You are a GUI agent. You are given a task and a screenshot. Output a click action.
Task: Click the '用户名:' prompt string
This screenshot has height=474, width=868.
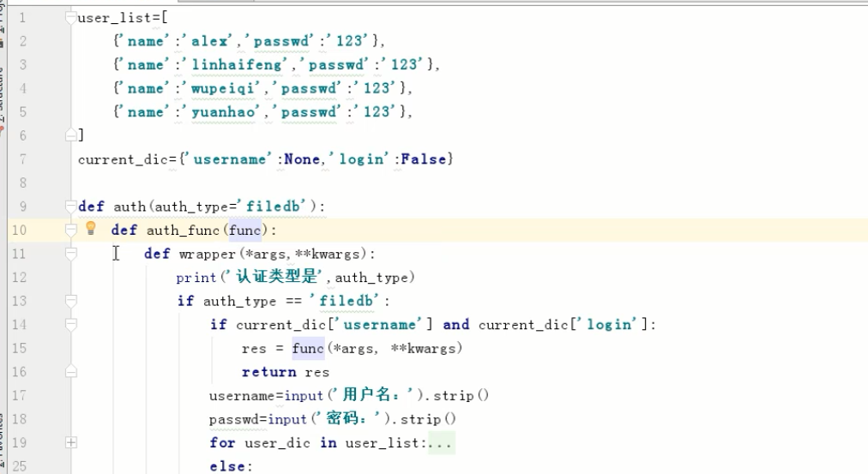click(x=374, y=395)
